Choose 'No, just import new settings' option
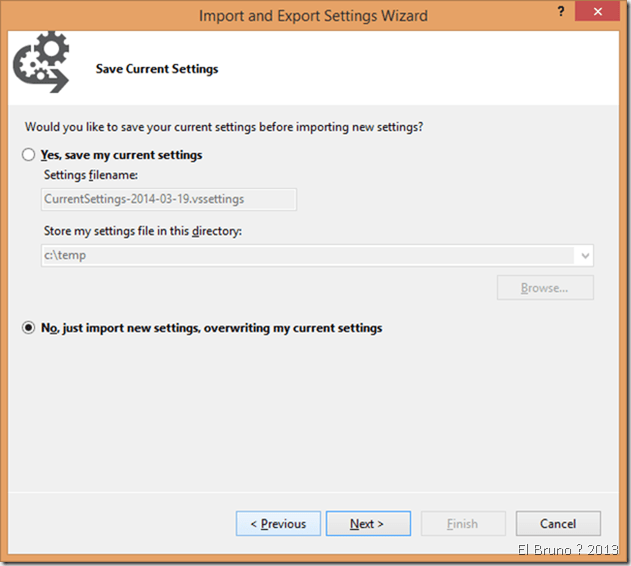 coord(29,328)
